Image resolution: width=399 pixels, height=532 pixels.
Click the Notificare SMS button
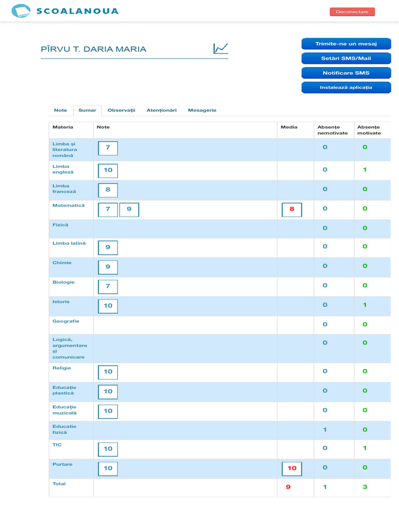point(346,73)
